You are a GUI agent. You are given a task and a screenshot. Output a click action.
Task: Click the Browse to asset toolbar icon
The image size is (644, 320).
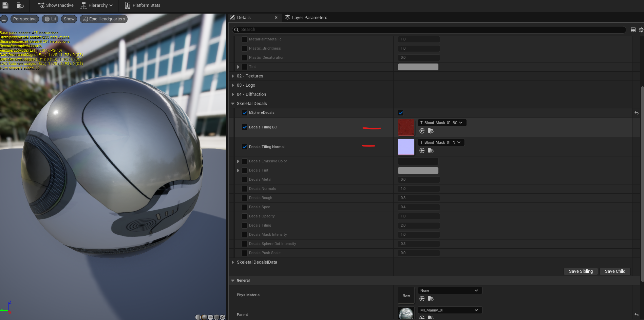point(20,5)
